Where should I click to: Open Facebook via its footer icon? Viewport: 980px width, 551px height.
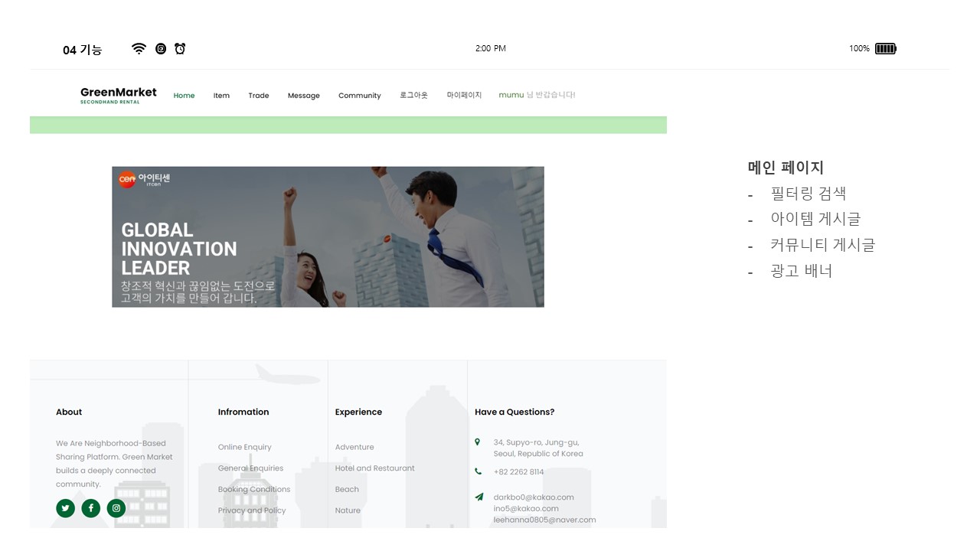pos(90,508)
